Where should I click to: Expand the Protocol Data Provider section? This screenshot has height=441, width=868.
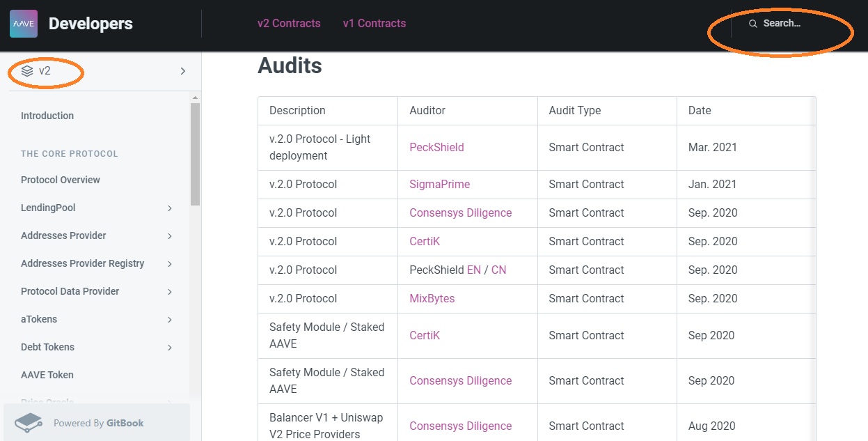point(170,292)
